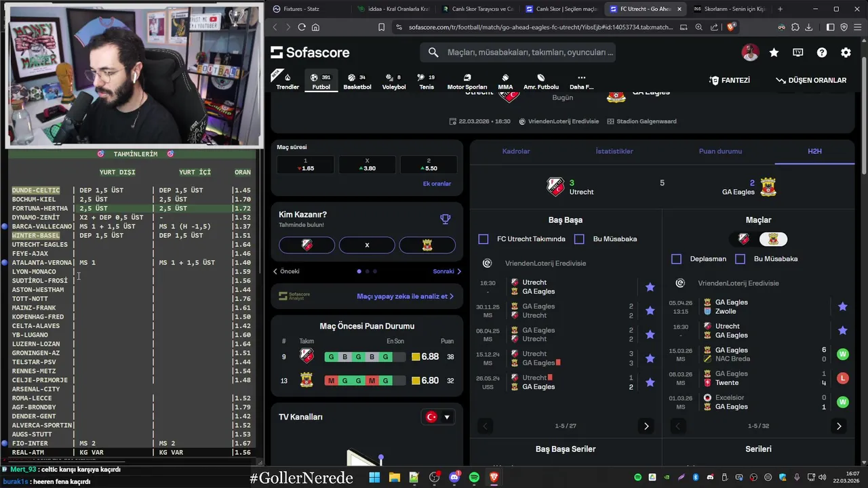Select Tenis sport category
The image size is (868, 488).
tap(426, 81)
